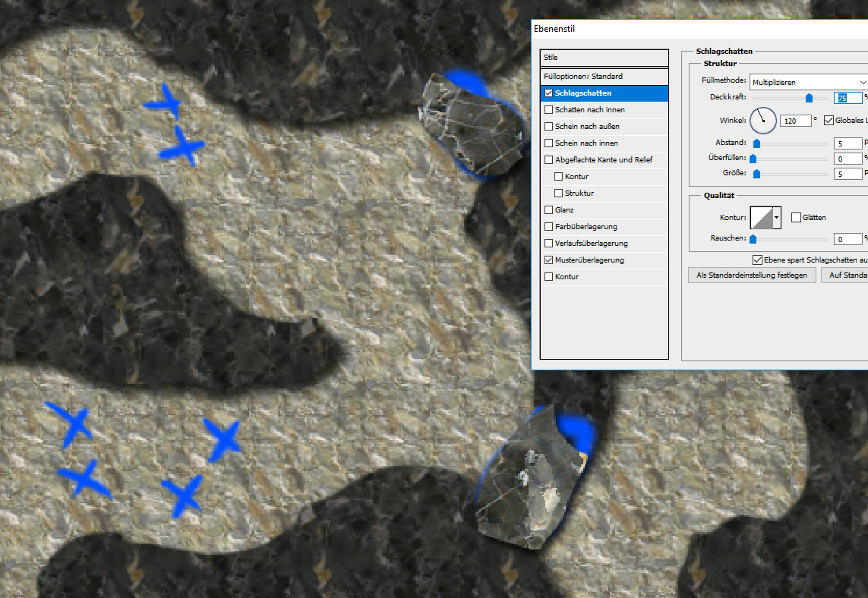868x598 pixels.
Task: Uncheck Ebene spart Schlagschatten aus
Action: [x=756, y=260]
